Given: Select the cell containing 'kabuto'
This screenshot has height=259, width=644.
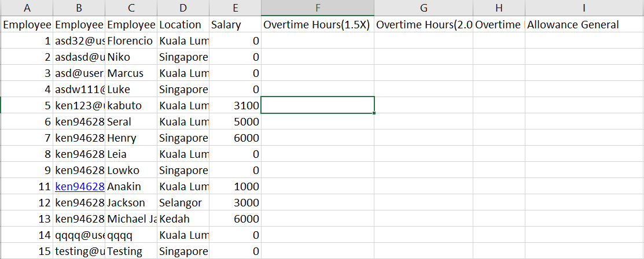Looking at the screenshot, I should [131, 106].
